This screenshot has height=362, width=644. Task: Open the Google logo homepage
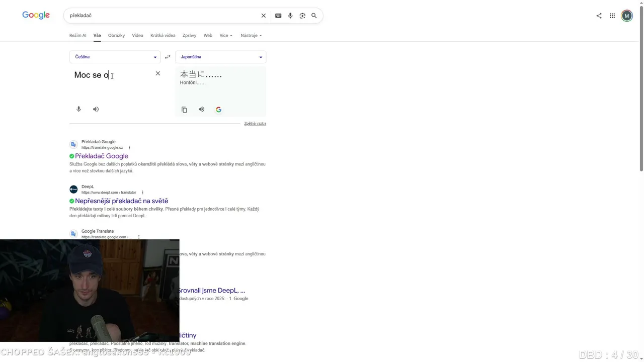36,16
